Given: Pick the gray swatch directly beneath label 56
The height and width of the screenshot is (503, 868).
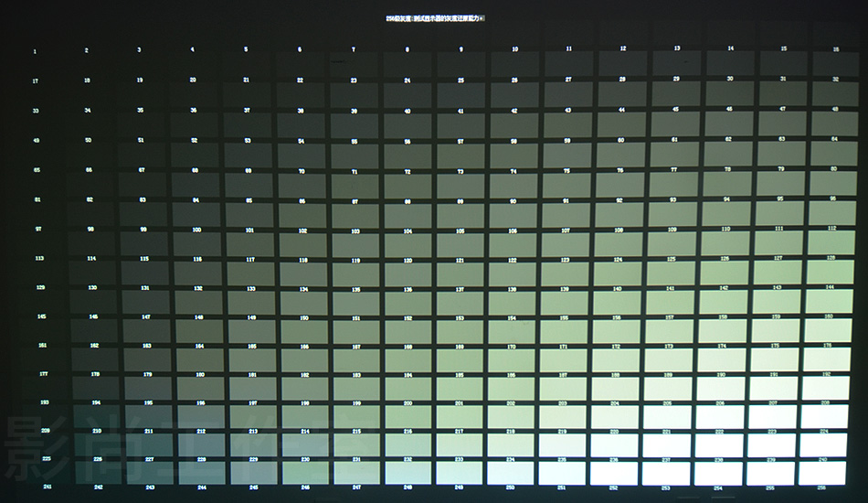Looking at the screenshot, I should (408, 155).
